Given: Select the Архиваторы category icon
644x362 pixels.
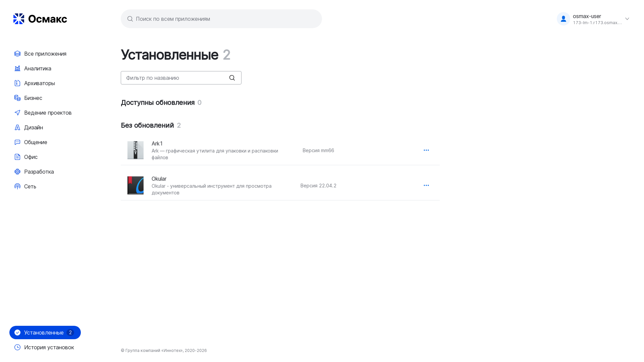Looking at the screenshot, I should click(x=17, y=83).
